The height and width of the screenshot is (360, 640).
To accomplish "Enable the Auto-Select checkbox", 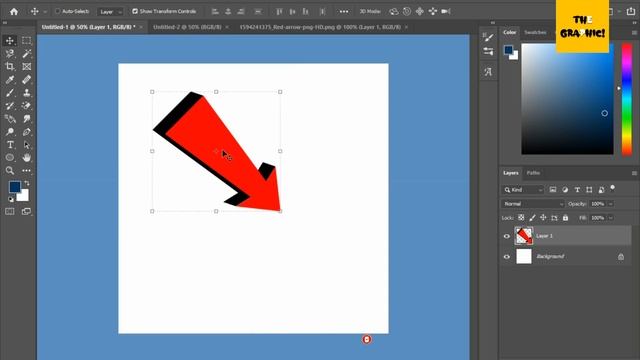I will point(58,11).
